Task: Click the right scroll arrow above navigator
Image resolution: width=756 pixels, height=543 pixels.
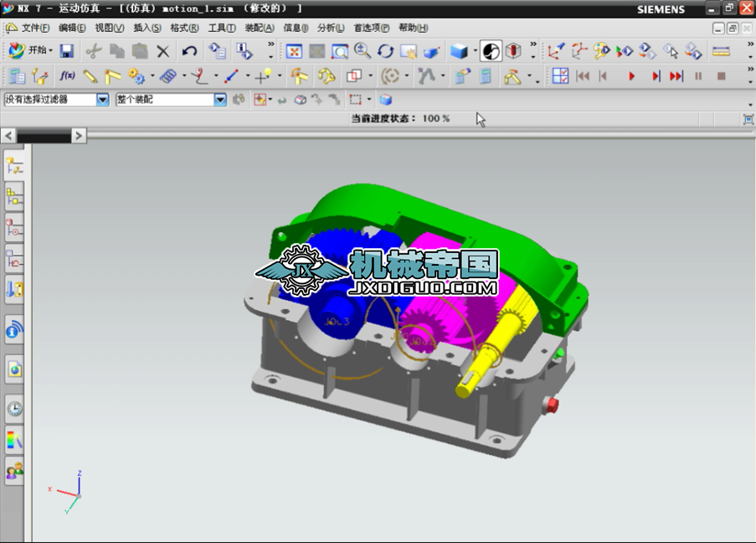Action: click(79, 135)
